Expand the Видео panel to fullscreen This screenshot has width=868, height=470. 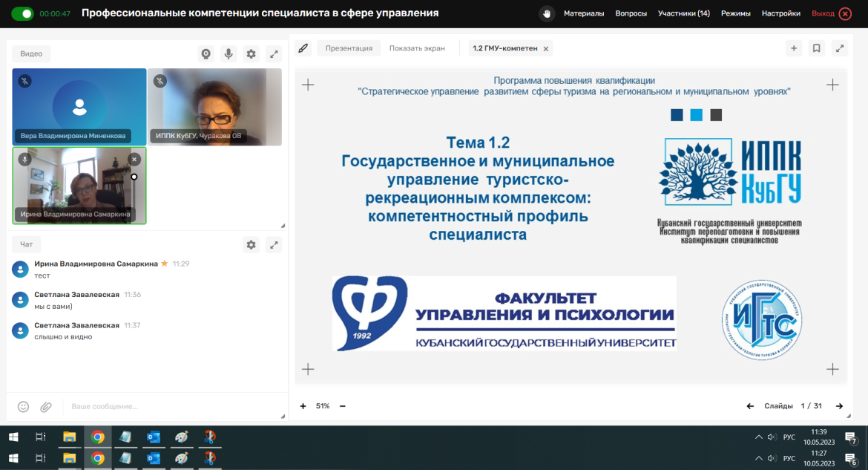point(274,53)
